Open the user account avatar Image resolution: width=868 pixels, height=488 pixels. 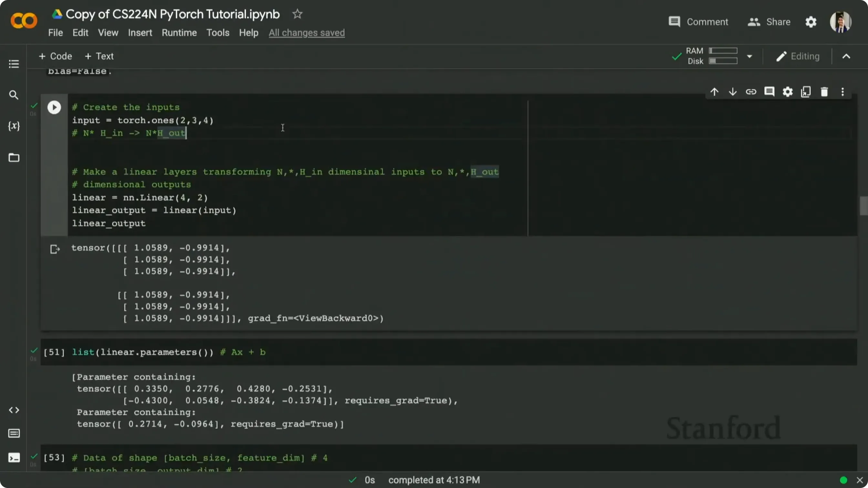click(x=841, y=22)
